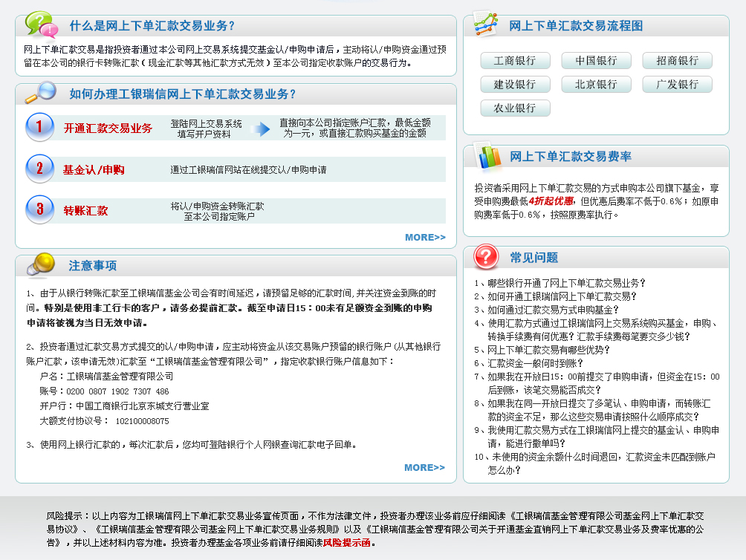Screen dimensions: 746x560
Task: Open FAQ 5 about remittance trading advantages
Action: coord(542,349)
